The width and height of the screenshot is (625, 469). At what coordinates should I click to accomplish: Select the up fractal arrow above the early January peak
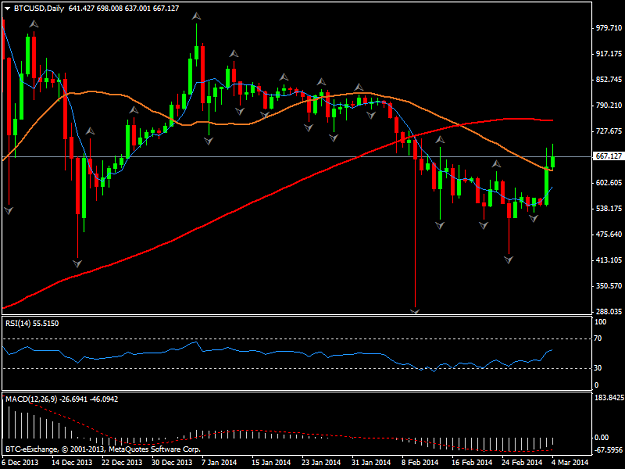pyautogui.click(x=196, y=16)
